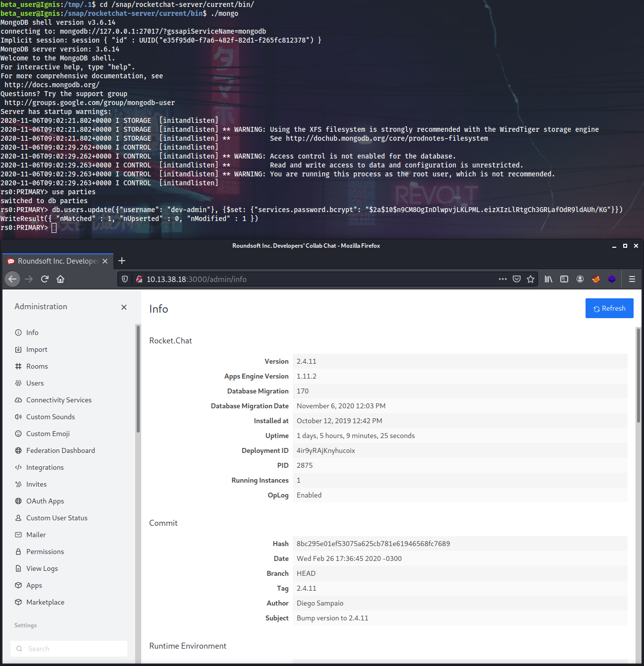This screenshot has width=644, height=666.
Task: Open the View Logs section
Action: click(x=42, y=568)
